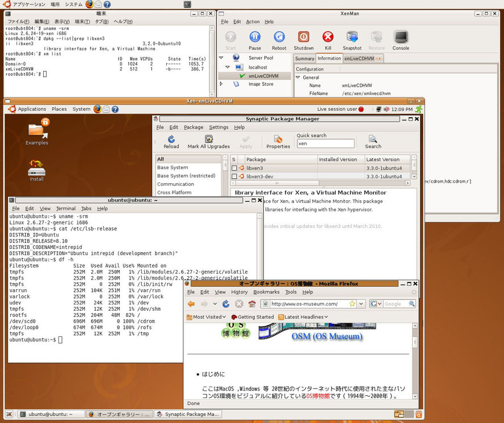Open the Package menu in Synaptic
Viewport: 504px width, 423px height.
pos(194,127)
